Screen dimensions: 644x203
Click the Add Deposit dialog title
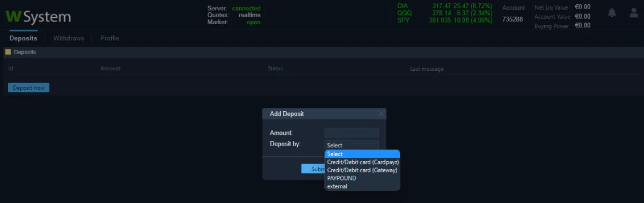(x=287, y=114)
